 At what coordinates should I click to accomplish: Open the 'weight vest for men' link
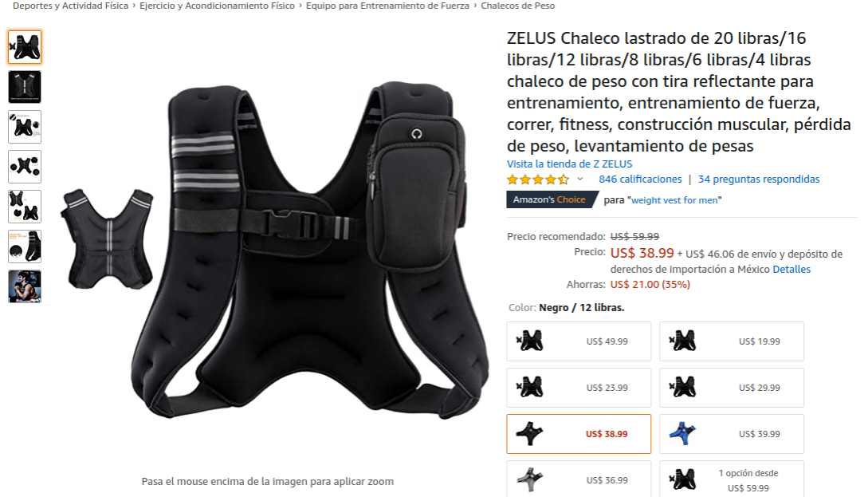click(x=675, y=200)
